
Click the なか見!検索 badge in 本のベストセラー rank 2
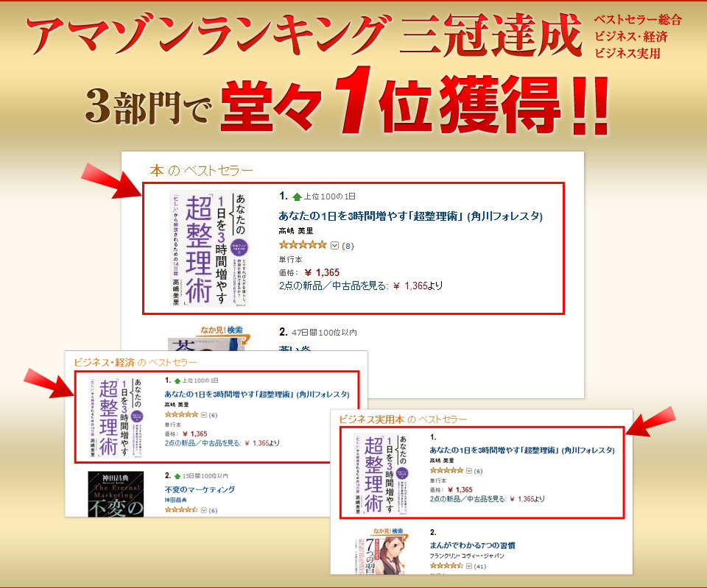point(222,330)
